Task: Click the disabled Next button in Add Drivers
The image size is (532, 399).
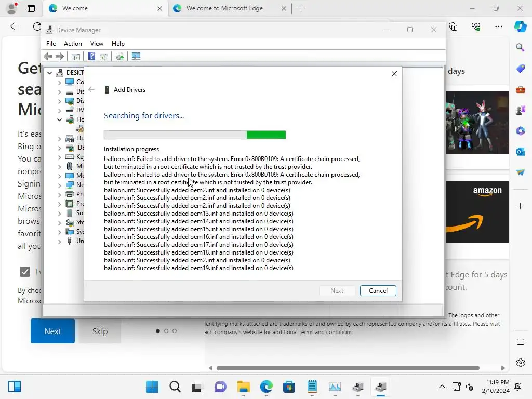Action: (x=337, y=291)
